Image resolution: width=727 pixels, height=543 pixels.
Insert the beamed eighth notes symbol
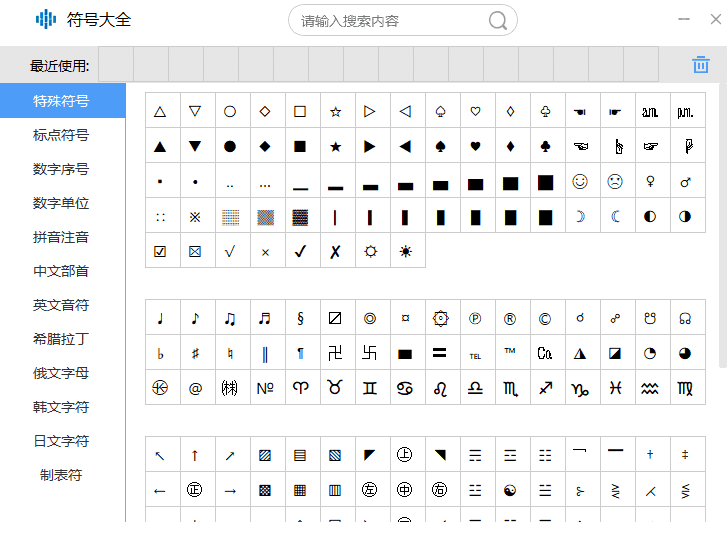(230, 319)
